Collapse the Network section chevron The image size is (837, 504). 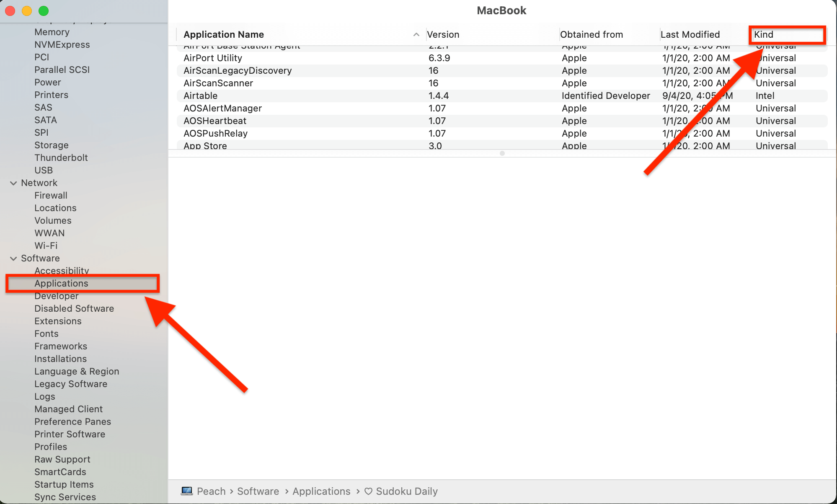(x=13, y=183)
